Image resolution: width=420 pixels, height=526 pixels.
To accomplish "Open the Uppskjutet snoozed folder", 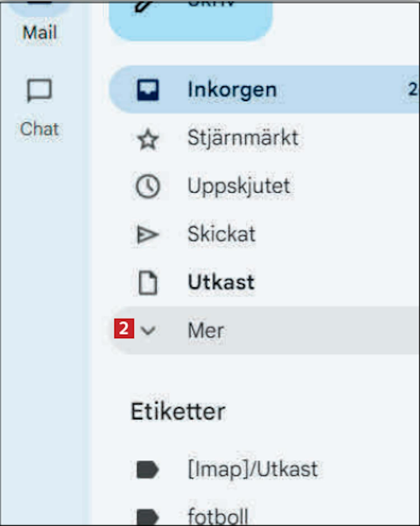I will 239,186.
